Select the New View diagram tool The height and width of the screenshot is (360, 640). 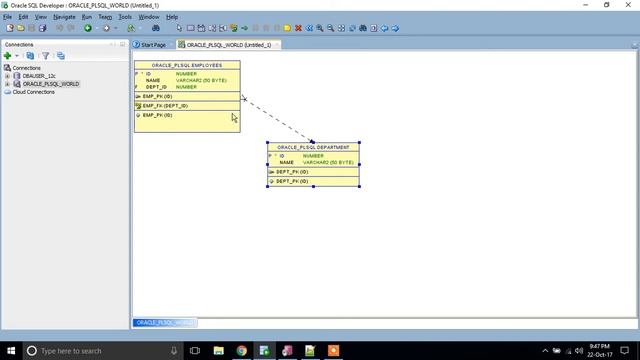(201, 28)
